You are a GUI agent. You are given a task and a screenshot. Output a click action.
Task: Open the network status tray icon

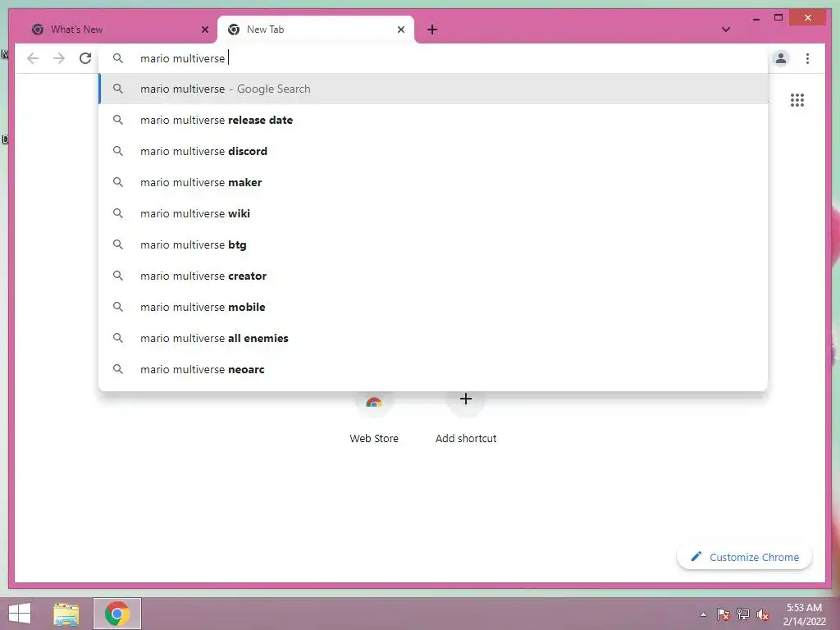pyautogui.click(x=743, y=614)
